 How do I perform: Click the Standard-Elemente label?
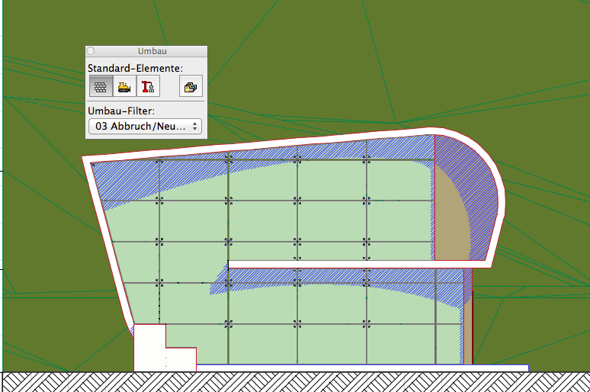coord(135,68)
